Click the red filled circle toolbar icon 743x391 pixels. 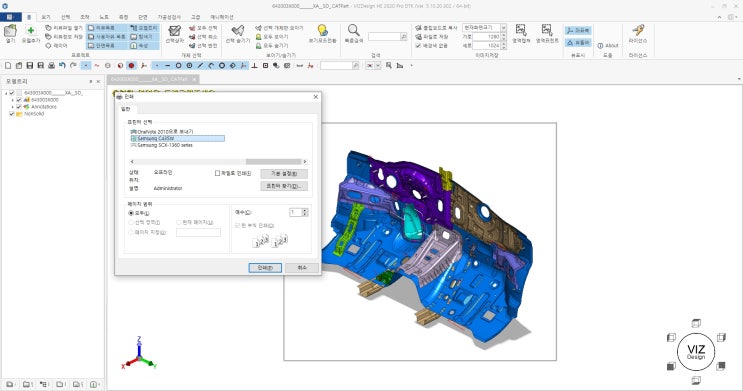[x=131, y=65]
